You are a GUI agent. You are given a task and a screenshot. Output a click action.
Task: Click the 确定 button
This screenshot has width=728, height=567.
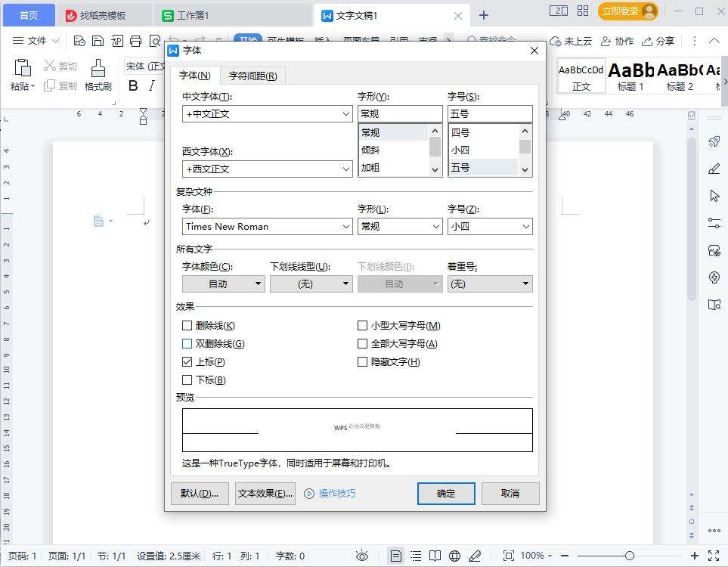tap(446, 494)
